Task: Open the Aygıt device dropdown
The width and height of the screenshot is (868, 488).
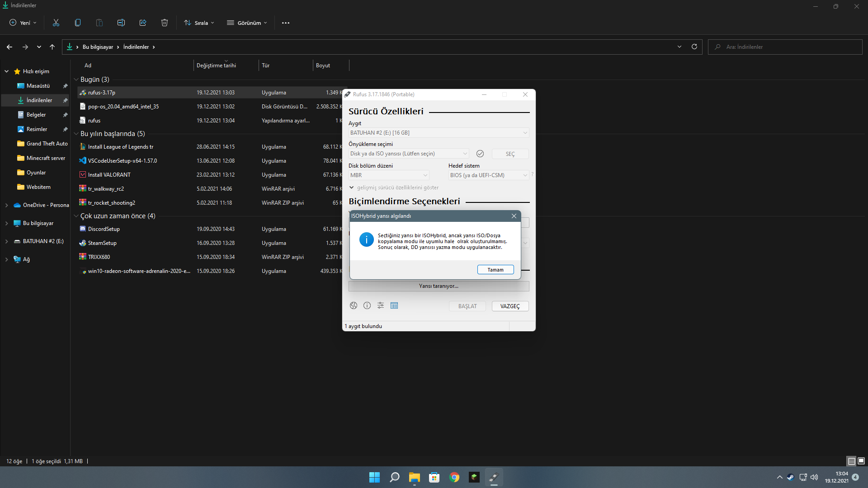Action: (x=439, y=133)
